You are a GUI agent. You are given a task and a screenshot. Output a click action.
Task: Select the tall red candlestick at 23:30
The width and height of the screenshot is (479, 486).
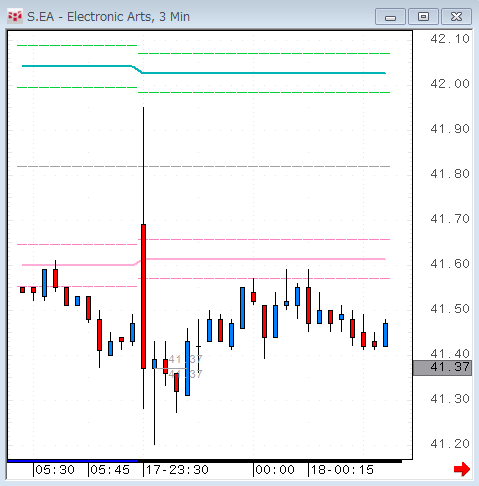click(x=143, y=296)
